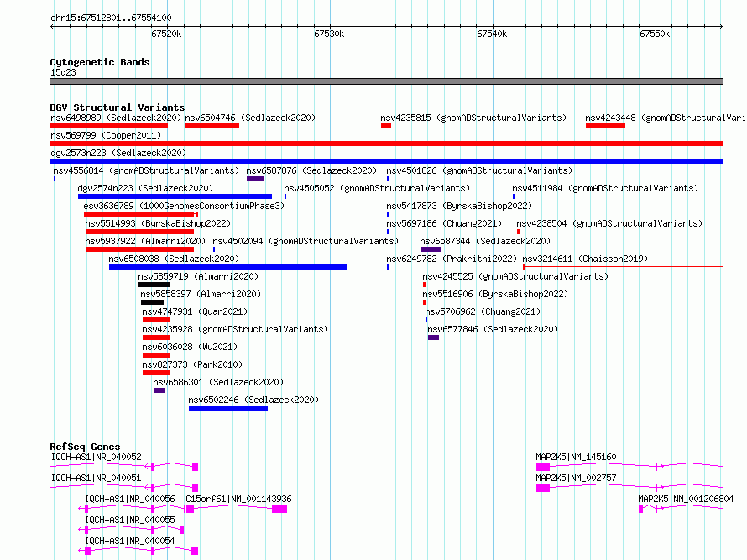Click the DGV Structural Variants track title
This screenshot has height=560, width=747.
pyautogui.click(x=118, y=107)
